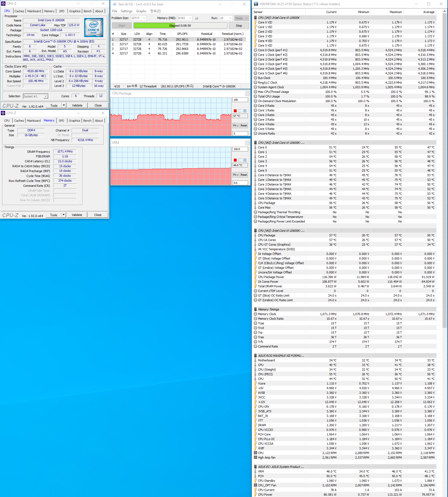Open the Memory (MiB) dropdown in LinX

tap(190, 18)
